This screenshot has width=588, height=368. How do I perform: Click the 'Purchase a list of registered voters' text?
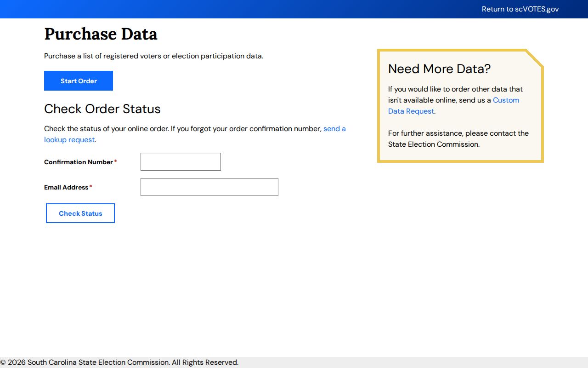pos(153,56)
